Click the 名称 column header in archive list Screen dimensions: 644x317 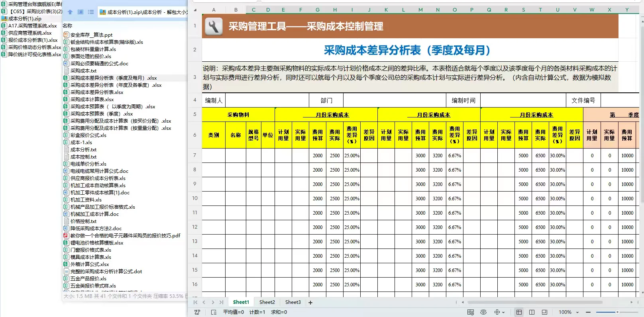67,26
